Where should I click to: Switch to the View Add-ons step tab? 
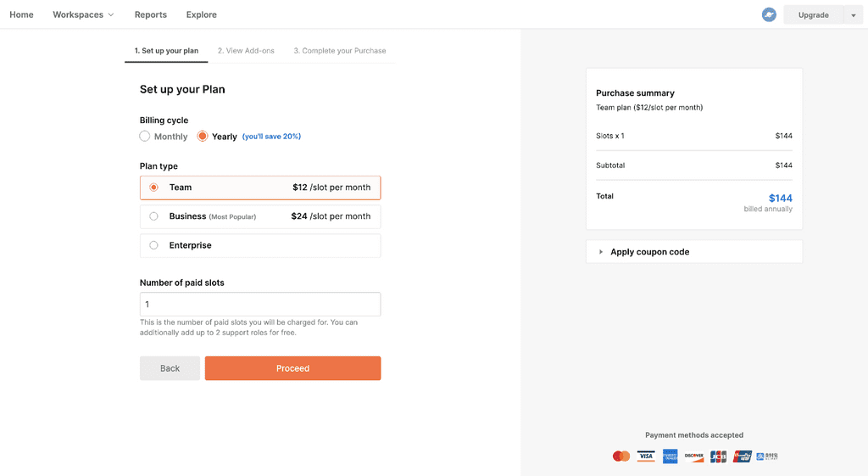pos(246,50)
